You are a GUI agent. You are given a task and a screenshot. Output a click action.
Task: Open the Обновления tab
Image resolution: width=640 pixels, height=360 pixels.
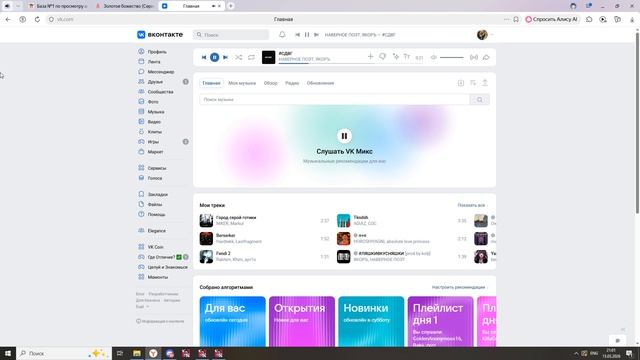tap(320, 83)
